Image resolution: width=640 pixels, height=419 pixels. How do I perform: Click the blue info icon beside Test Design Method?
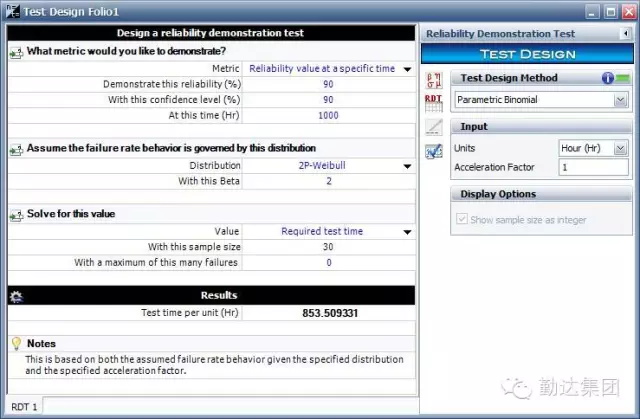pos(607,78)
